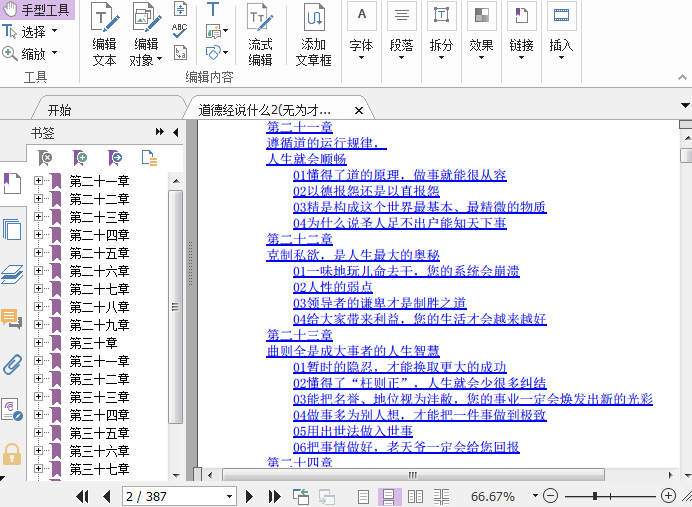
Task: Go to last page button
Action: (275, 497)
